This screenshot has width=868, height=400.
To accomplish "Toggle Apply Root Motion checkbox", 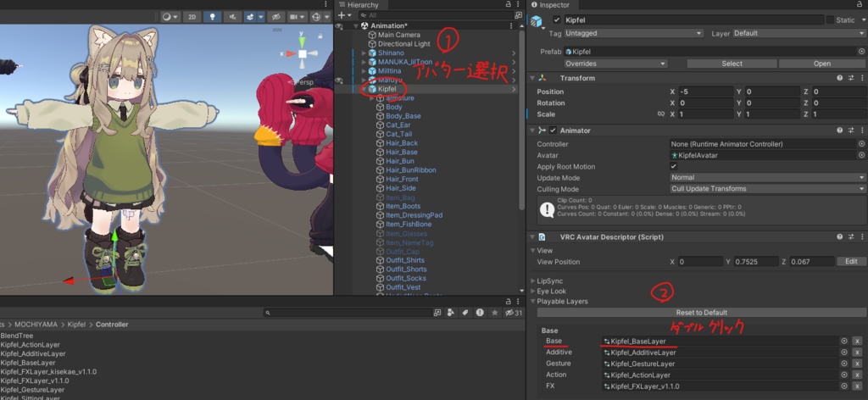I will point(674,167).
